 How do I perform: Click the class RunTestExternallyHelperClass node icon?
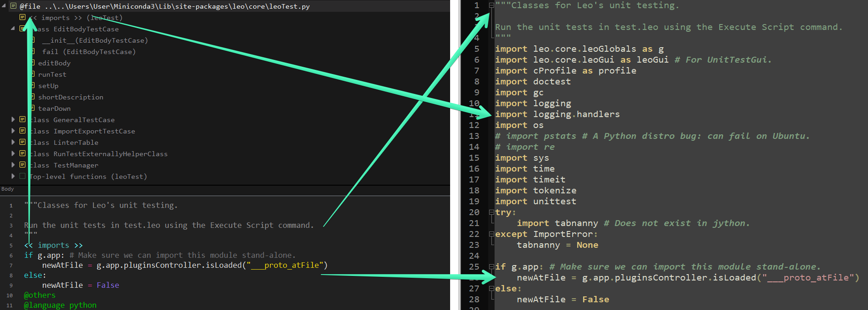click(22, 153)
